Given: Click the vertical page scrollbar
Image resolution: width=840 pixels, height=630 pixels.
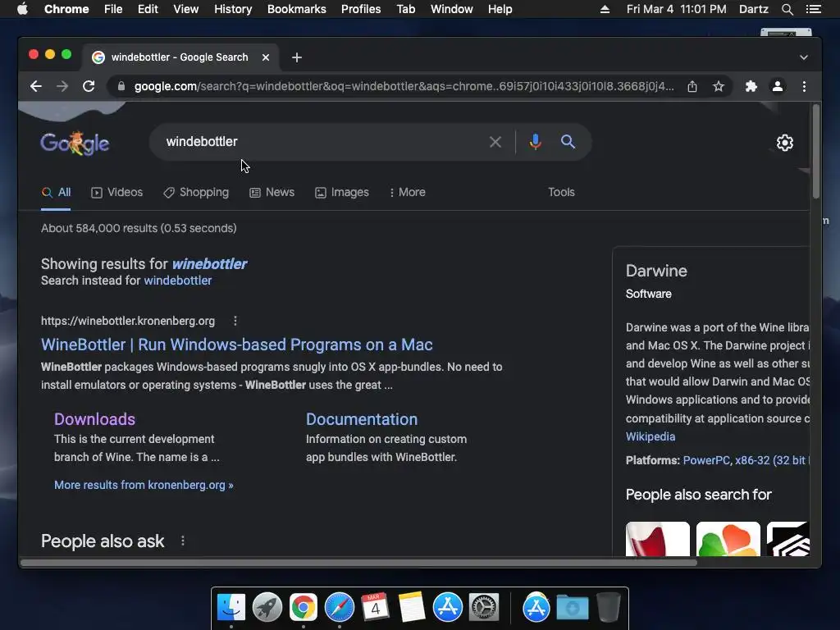Looking at the screenshot, I should (816, 152).
